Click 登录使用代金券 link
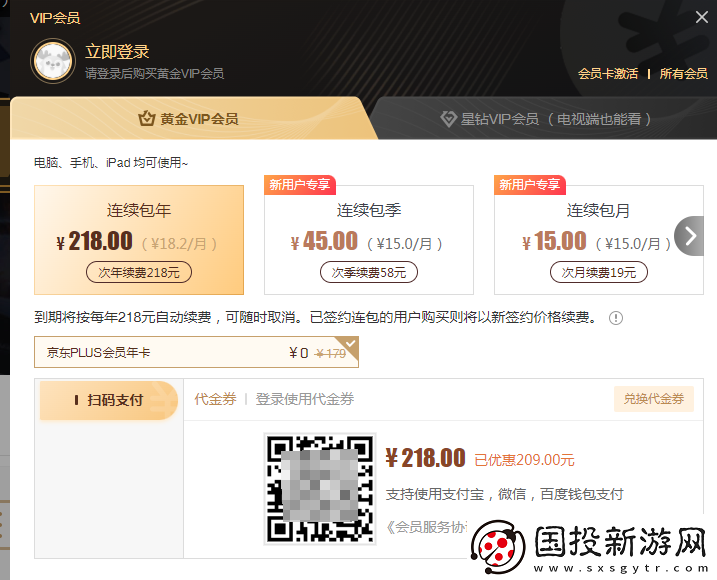This screenshot has width=717, height=580. click(305, 399)
